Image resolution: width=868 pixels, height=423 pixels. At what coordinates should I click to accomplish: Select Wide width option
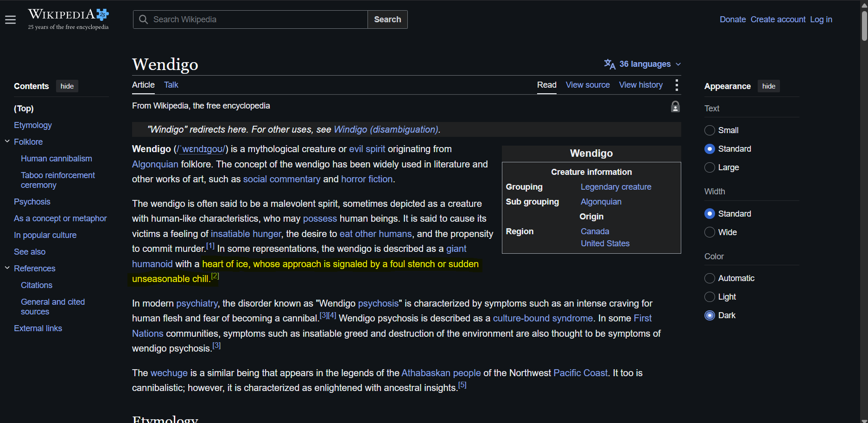(710, 232)
